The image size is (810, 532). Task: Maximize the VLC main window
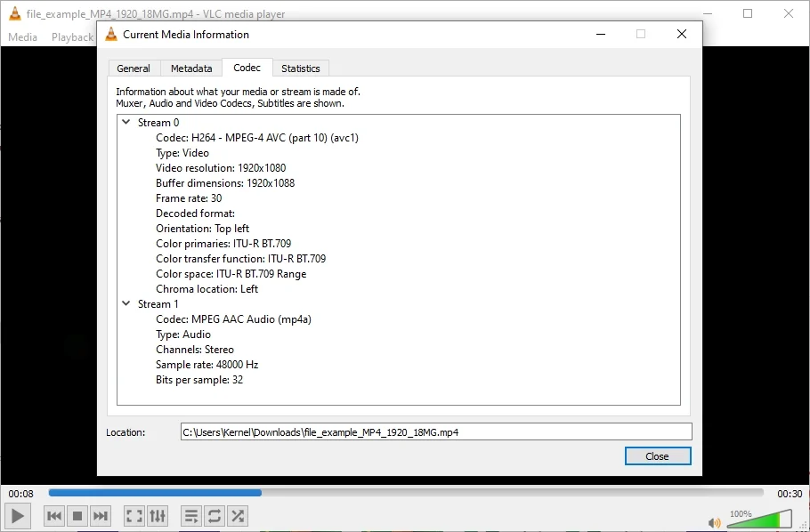[x=748, y=13]
